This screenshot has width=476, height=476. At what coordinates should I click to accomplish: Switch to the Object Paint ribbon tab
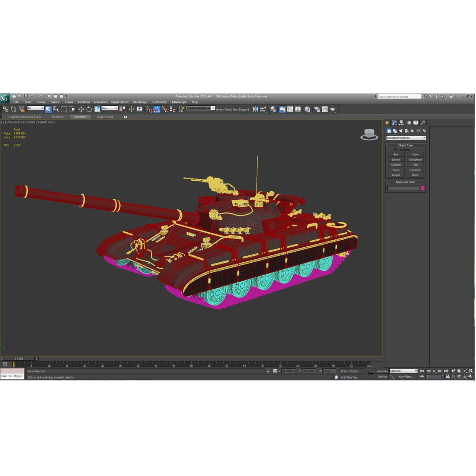[x=105, y=117]
